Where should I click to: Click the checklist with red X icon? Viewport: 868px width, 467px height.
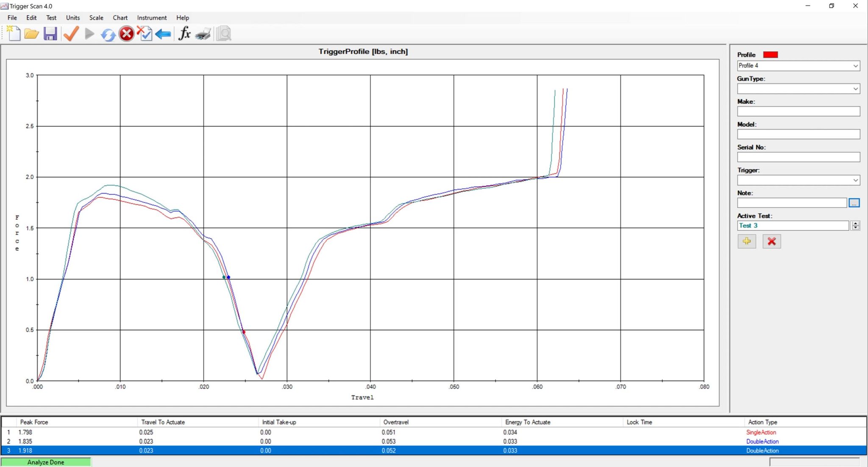click(x=145, y=33)
